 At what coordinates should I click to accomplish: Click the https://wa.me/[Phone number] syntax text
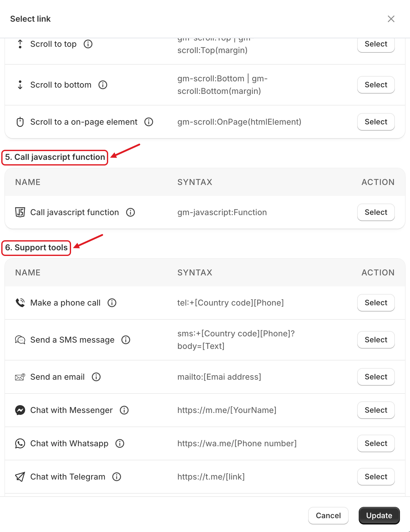tap(237, 443)
